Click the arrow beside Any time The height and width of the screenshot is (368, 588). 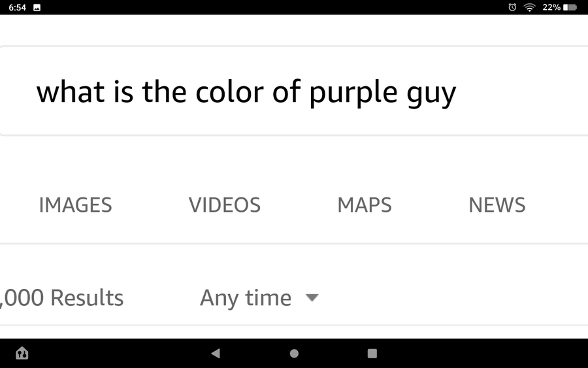[x=312, y=298]
